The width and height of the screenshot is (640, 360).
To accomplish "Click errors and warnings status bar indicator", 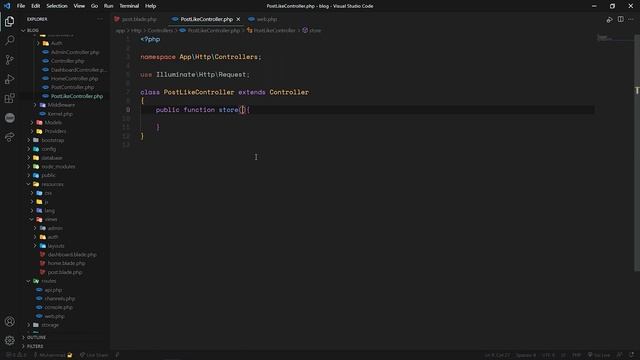I will 16,355.
